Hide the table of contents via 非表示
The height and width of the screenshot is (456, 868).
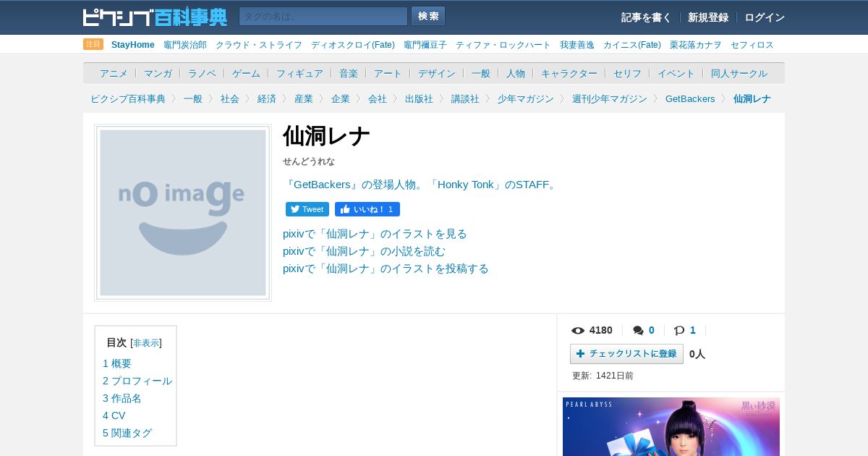(146, 343)
